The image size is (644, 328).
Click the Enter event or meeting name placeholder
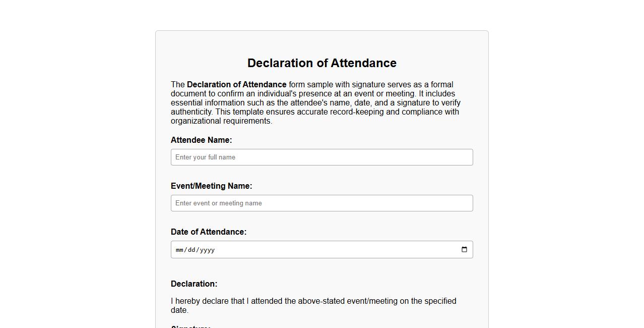(x=218, y=203)
